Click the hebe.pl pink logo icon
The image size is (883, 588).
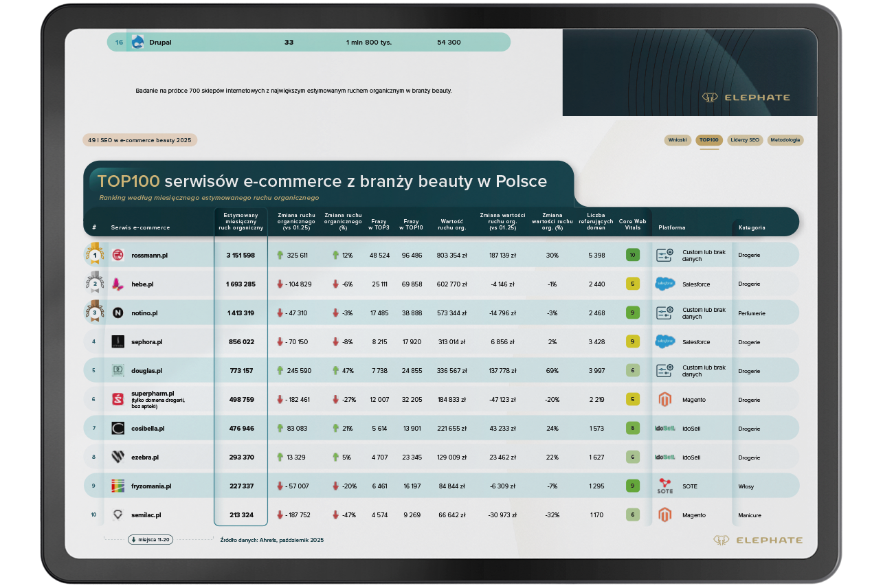118,284
